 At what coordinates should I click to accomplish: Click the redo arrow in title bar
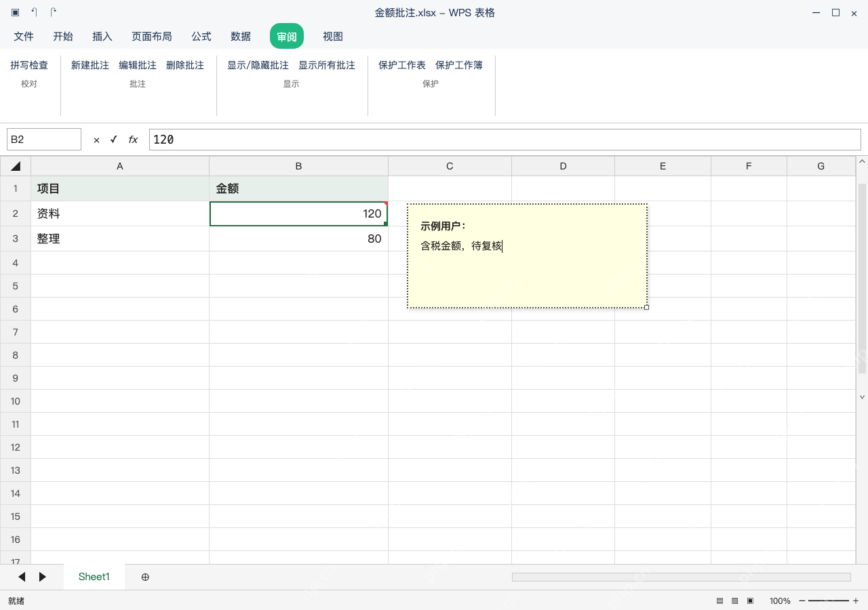point(54,12)
